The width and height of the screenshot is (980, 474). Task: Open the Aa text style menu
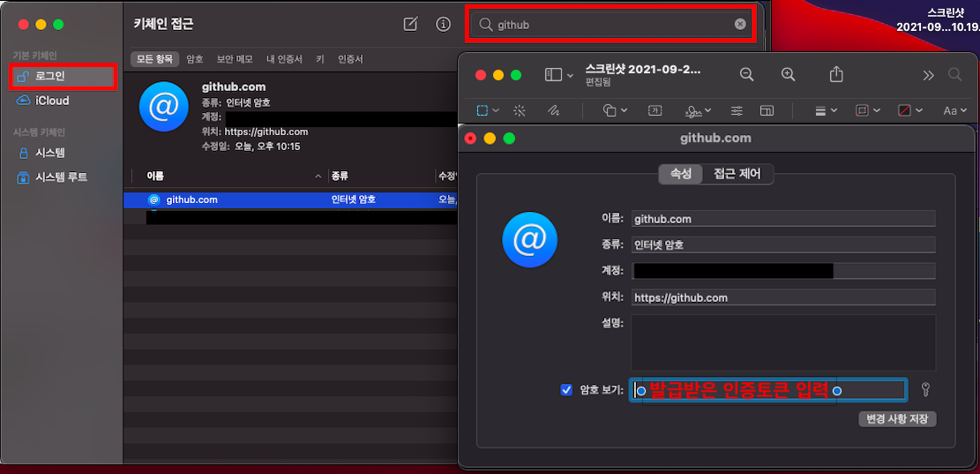click(x=954, y=110)
